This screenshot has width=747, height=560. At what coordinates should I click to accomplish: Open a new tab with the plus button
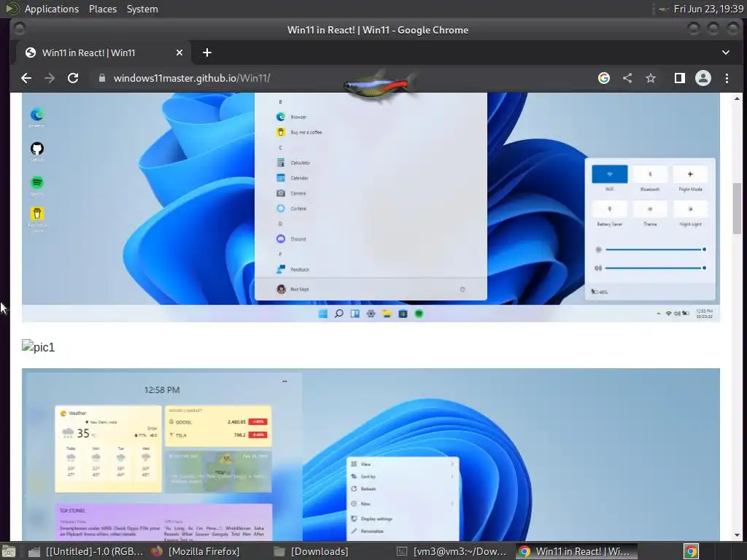(206, 52)
